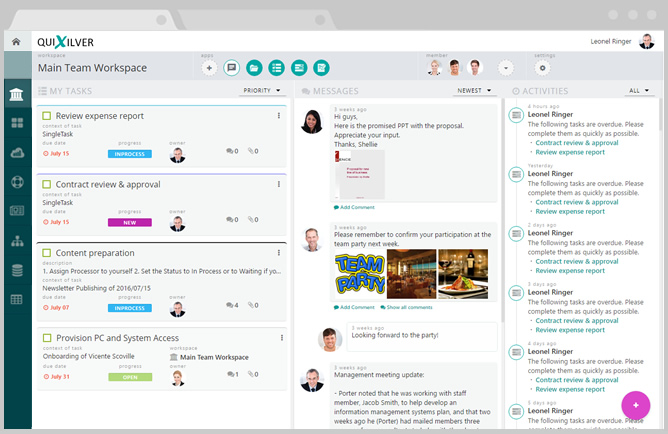Click Add Comment under Shellie's PPT message
668x434 pixels.
(x=354, y=207)
